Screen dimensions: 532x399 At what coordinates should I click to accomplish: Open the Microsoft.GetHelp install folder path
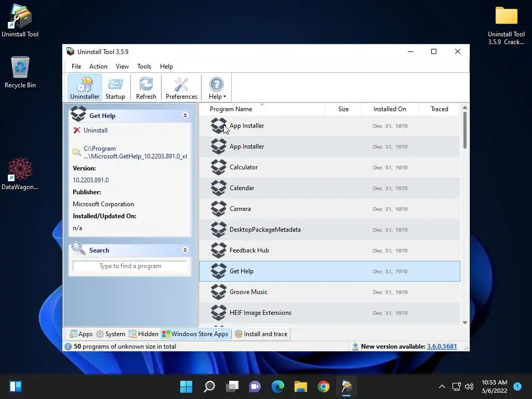coord(136,152)
